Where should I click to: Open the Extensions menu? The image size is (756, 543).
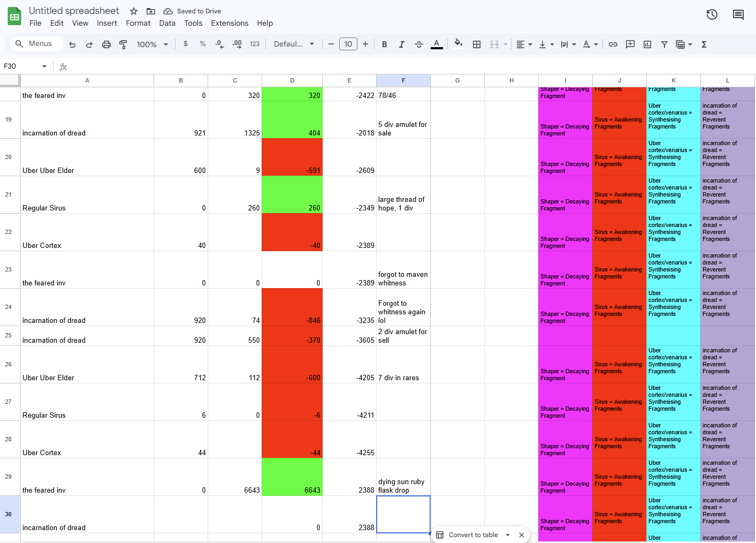pyautogui.click(x=230, y=23)
